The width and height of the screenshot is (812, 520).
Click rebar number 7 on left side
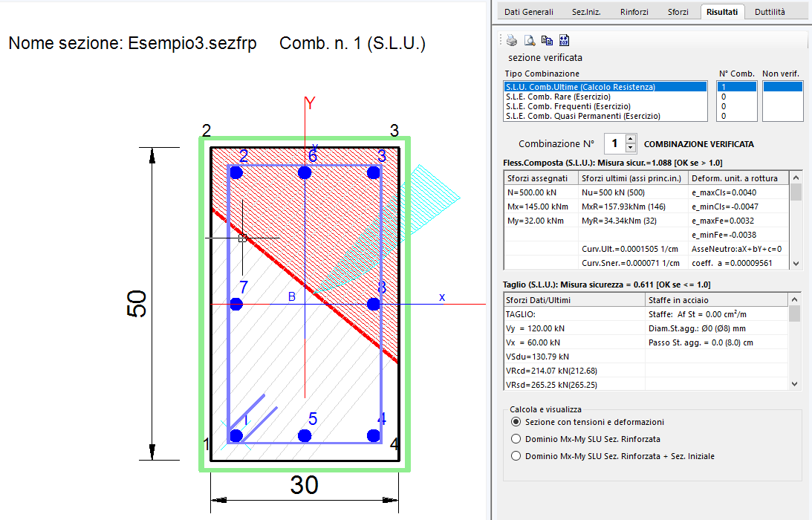coord(236,304)
